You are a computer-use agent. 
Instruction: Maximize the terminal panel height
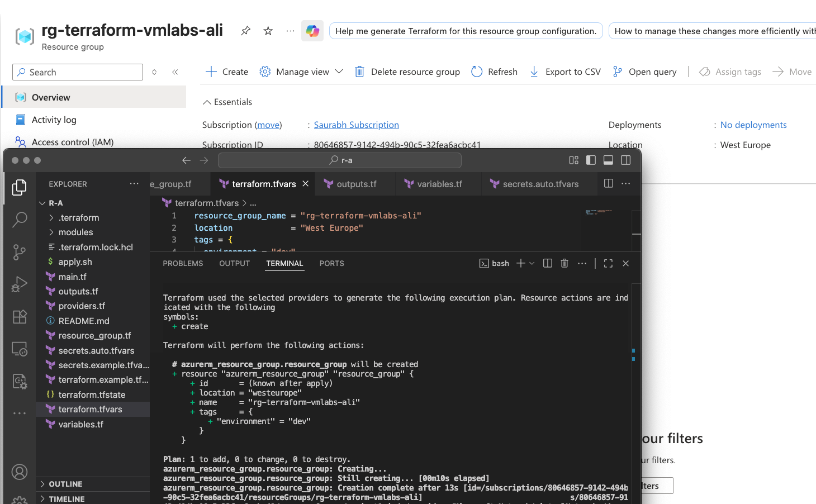click(x=608, y=263)
